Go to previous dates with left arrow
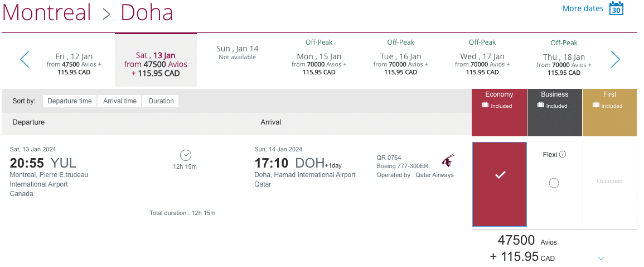The width and height of the screenshot is (644, 267). [25, 59]
